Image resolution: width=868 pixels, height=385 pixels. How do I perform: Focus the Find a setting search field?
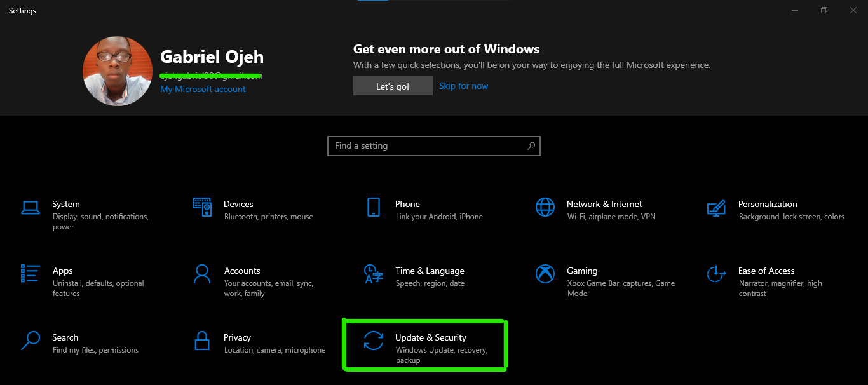(x=434, y=145)
